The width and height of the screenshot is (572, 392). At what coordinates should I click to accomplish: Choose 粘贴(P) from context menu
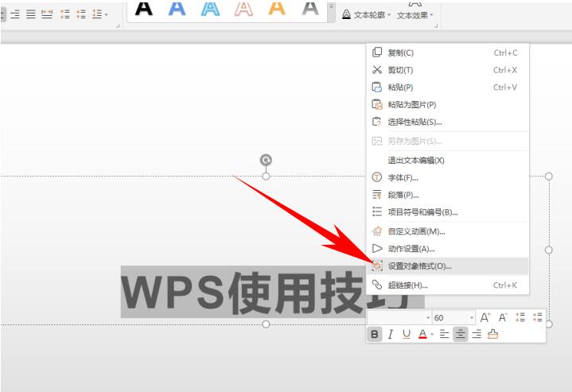(x=448, y=87)
